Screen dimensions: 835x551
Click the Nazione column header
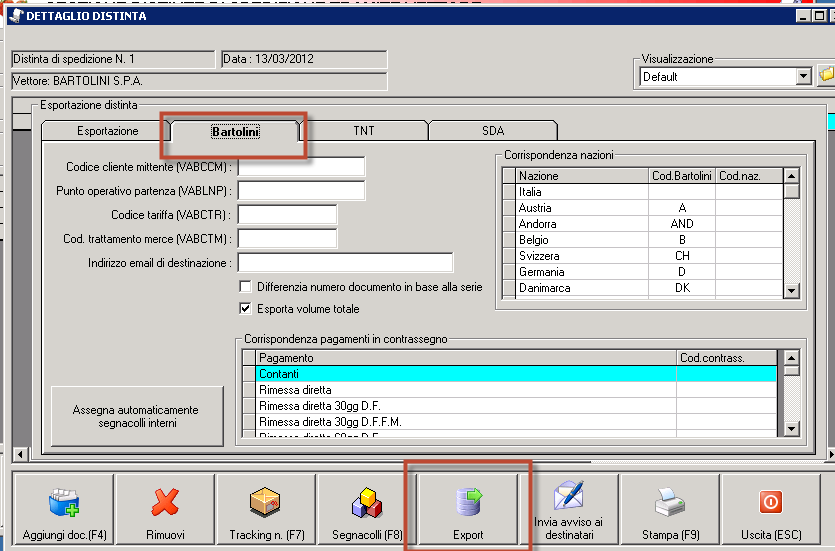pos(582,176)
